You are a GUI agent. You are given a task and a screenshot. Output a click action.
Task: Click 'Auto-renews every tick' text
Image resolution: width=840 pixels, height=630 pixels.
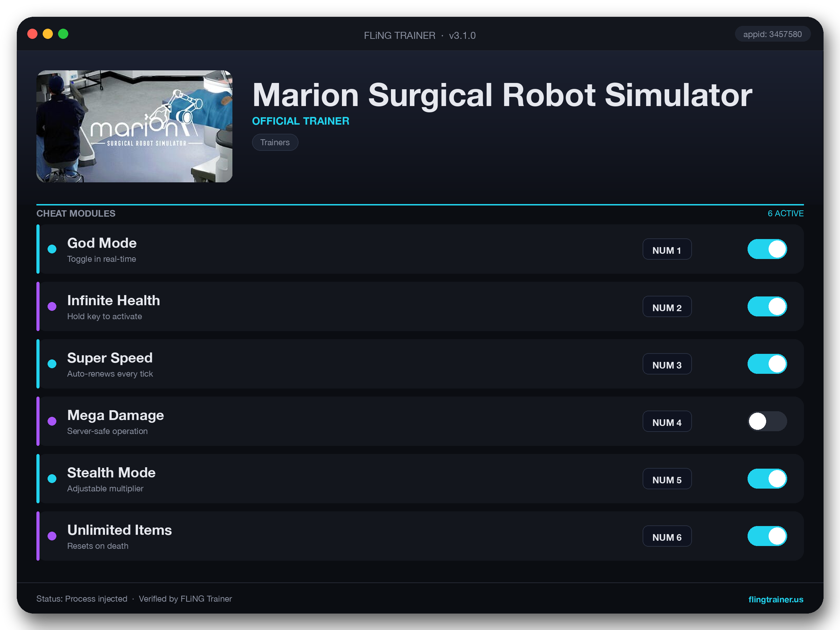click(x=110, y=374)
